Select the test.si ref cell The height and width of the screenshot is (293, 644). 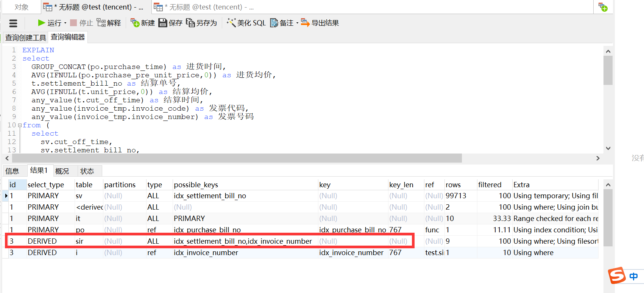coord(434,252)
